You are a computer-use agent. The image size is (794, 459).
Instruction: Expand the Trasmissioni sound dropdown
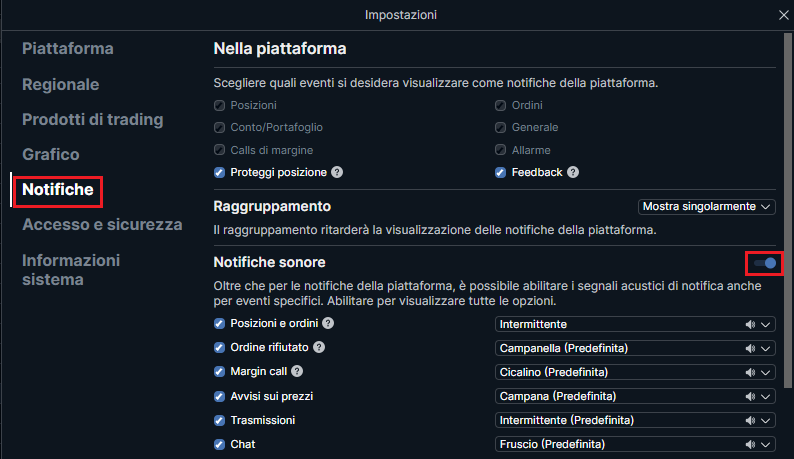click(x=635, y=420)
